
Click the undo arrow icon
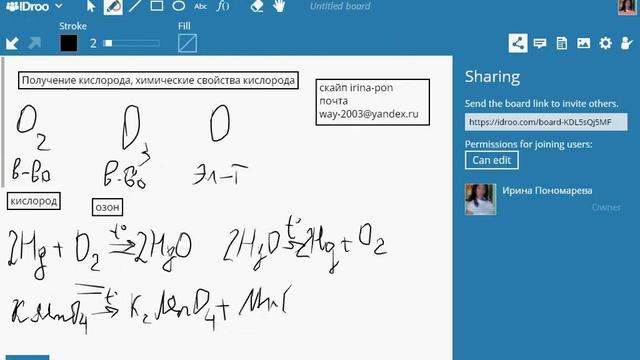coord(12,43)
